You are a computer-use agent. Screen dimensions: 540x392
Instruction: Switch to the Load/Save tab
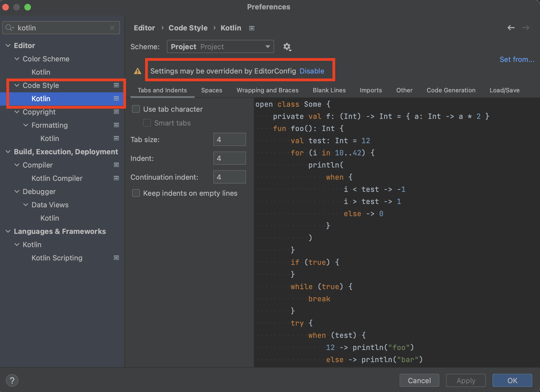tap(505, 90)
